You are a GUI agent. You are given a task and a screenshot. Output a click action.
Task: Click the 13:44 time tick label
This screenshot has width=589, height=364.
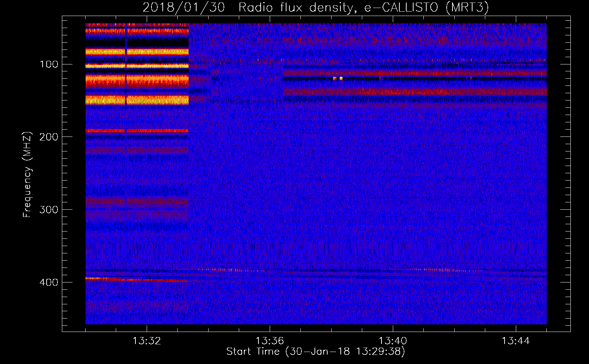516,341
